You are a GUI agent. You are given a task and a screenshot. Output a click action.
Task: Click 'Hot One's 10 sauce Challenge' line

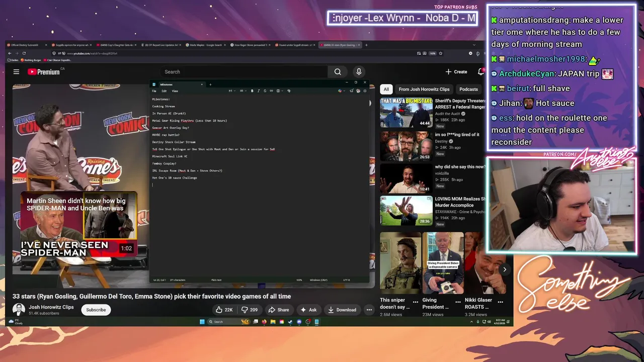tap(175, 178)
